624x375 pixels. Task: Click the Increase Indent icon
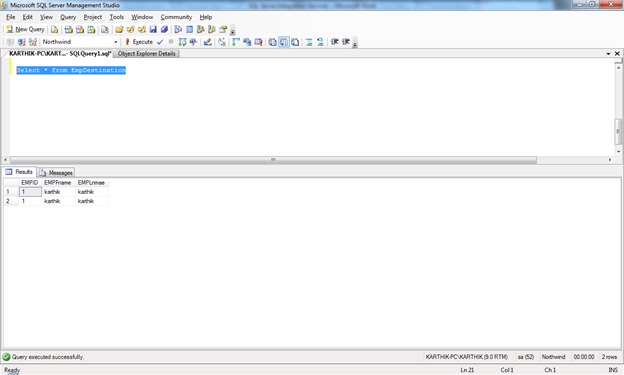[345, 42]
